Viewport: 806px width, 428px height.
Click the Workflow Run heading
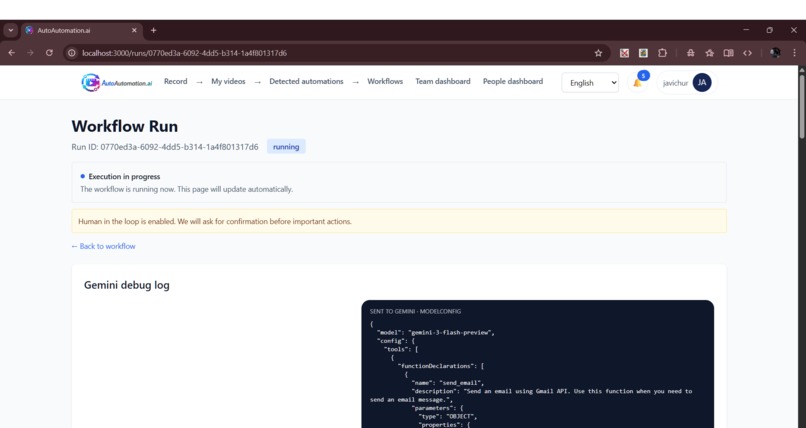coord(125,126)
